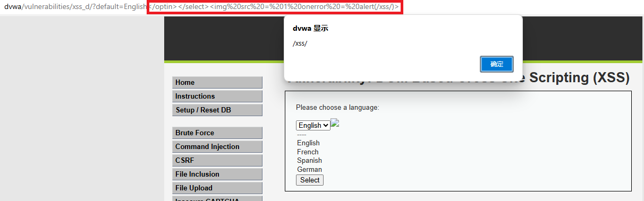Image resolution: width=644 pixels, height=201 pixels.
Task: Click the Spanish option text
Action: (x=309, y=160)
